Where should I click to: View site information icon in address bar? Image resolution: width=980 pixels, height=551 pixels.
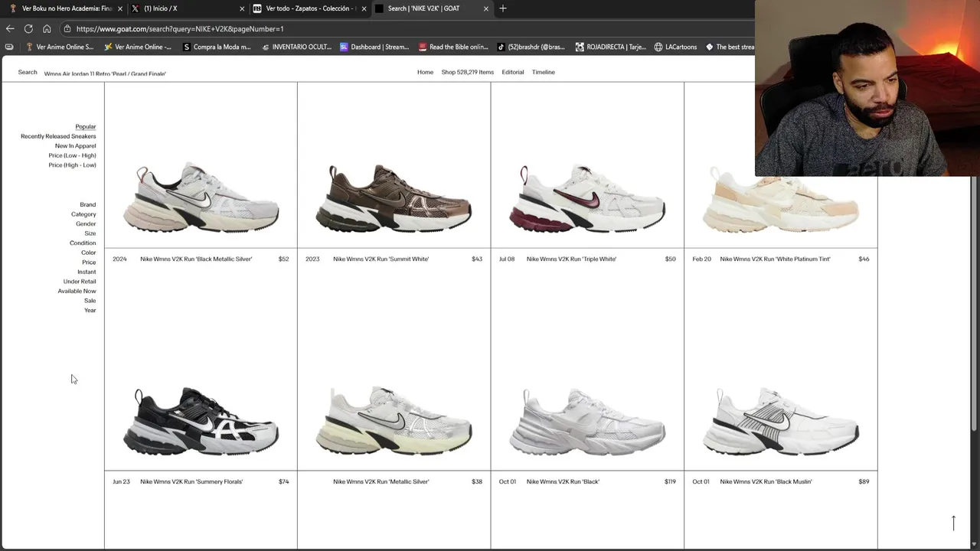(67, 28)
